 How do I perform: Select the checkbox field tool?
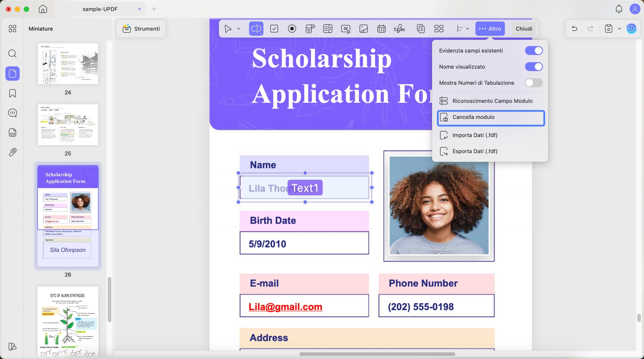pyautogui.click(x=274, y=29)
